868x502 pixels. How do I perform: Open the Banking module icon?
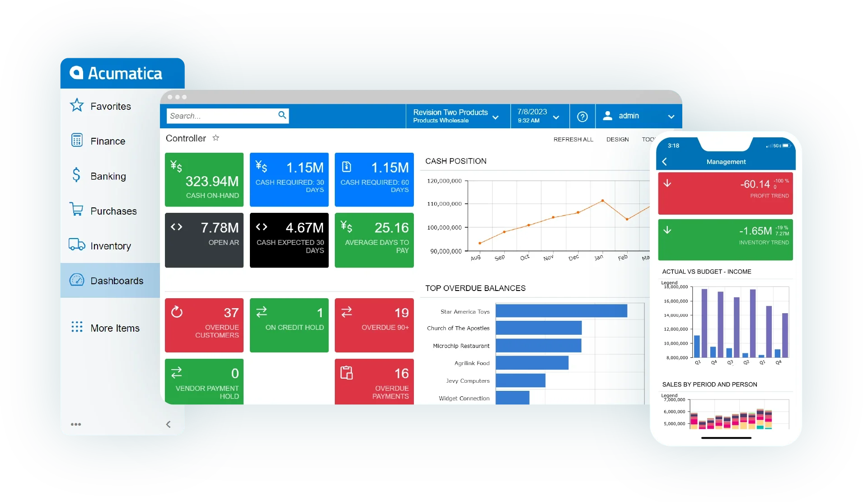pyautogui.click(x=77, y=176)
